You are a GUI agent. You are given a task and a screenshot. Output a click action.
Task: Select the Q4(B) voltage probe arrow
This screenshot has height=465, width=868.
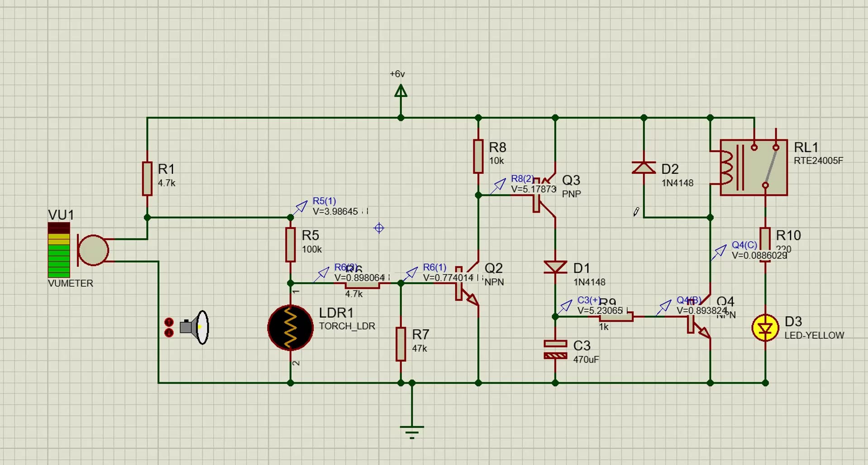pyautogui.click(x=663, y=308)
